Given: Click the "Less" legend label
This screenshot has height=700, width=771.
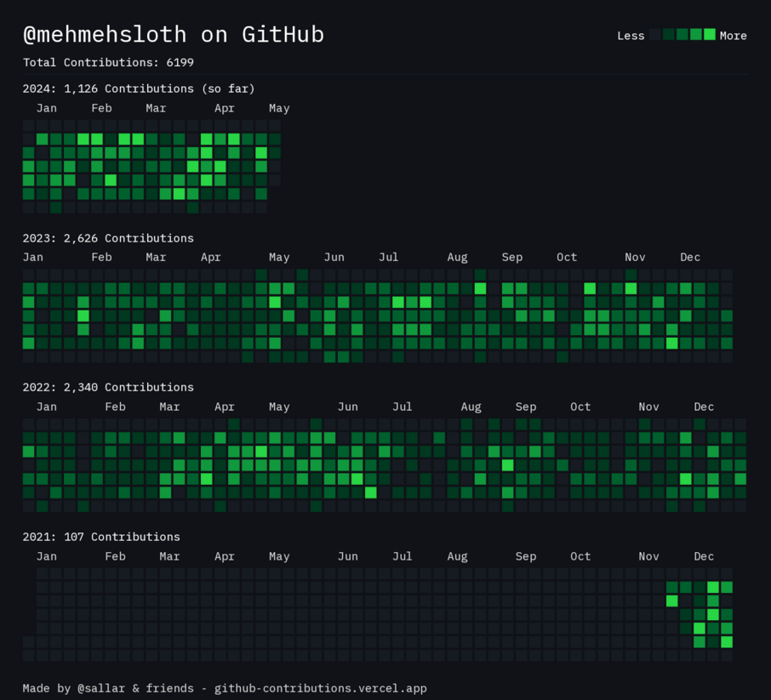Looking at the screenshot, I should click(x=631, y=36).
